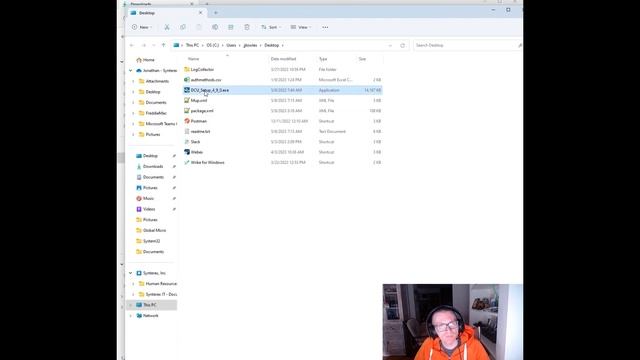
Task: Select the Slack shortcut icon
Action: [187, 142]
